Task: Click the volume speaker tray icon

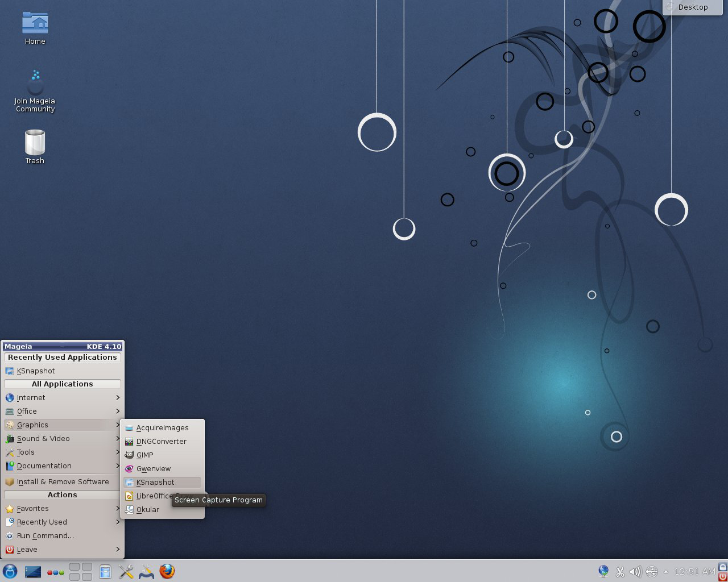Action: 635,572
